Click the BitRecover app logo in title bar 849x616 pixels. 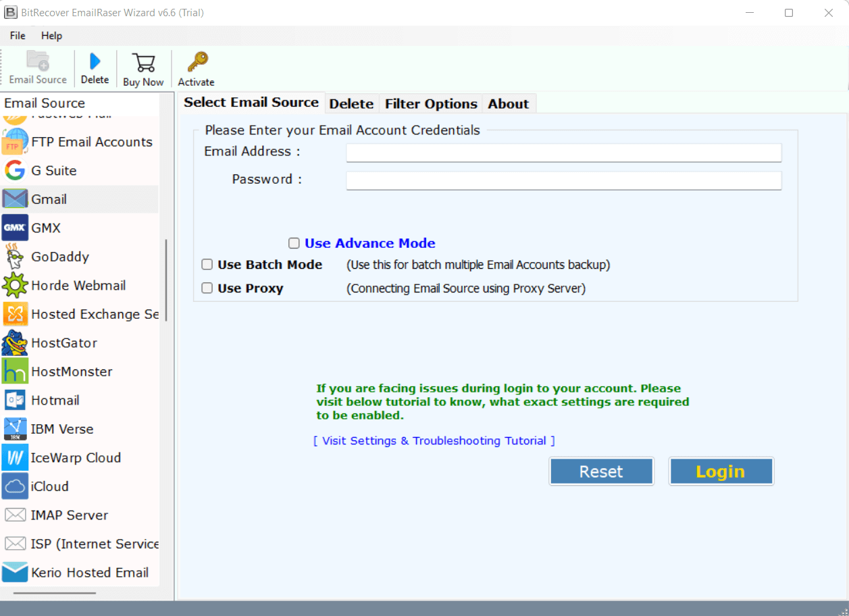coord(11,12)
